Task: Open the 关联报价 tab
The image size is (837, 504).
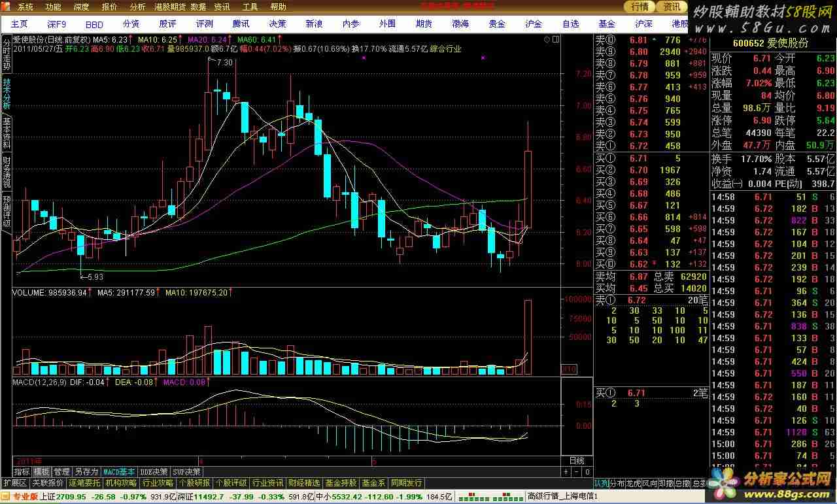Action: (48, 483)
